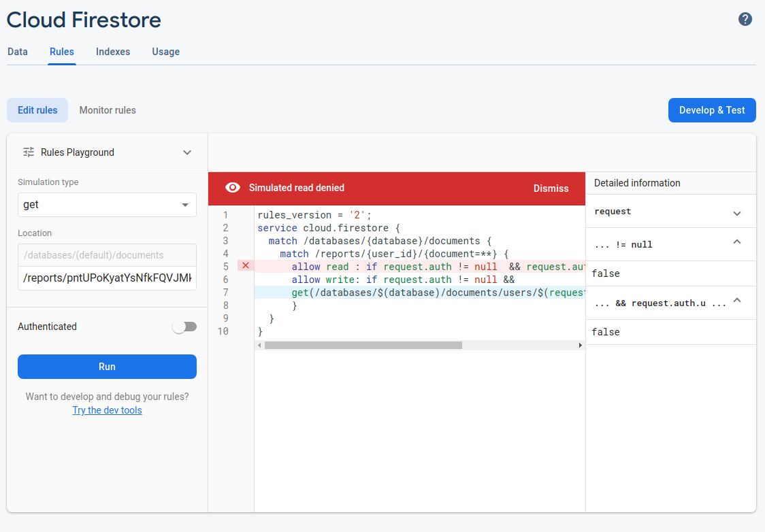Dismiss the Simulated read denied banner
The height and width of the screenshot is (532, 765).
[551, 188]
